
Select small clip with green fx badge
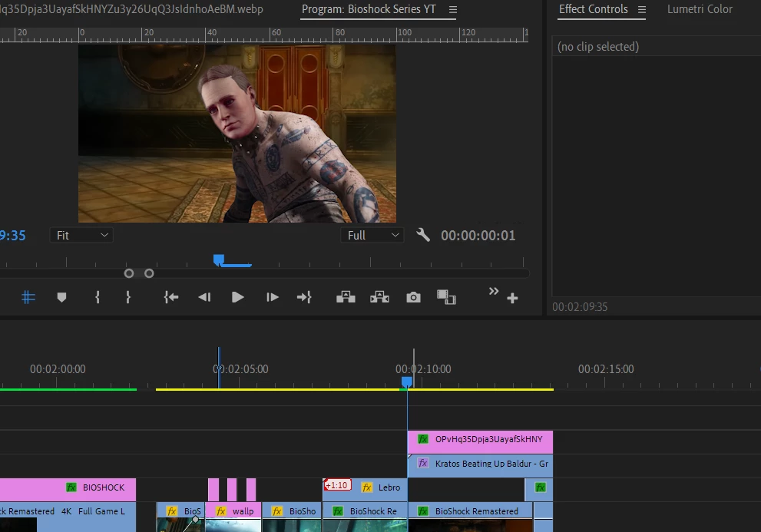tap(539, 489)
